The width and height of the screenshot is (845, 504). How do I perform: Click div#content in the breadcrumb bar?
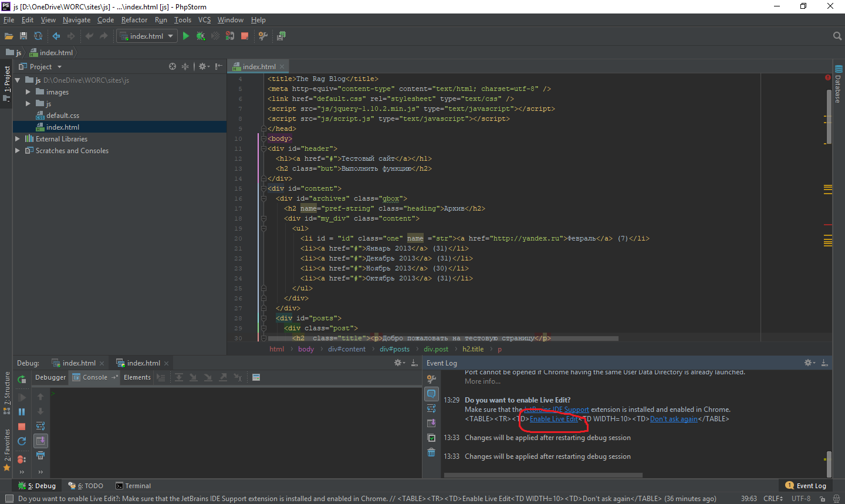pos(347,349)
